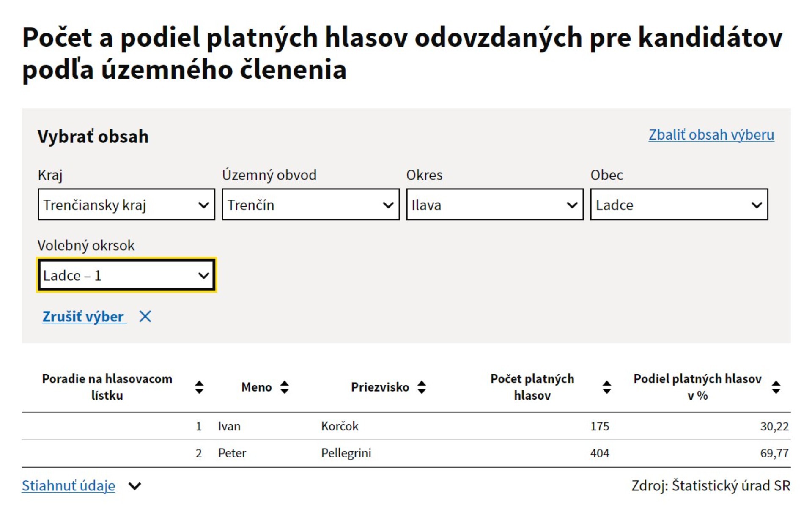Click the Stiahnuť údaje link

click(69, 486)
